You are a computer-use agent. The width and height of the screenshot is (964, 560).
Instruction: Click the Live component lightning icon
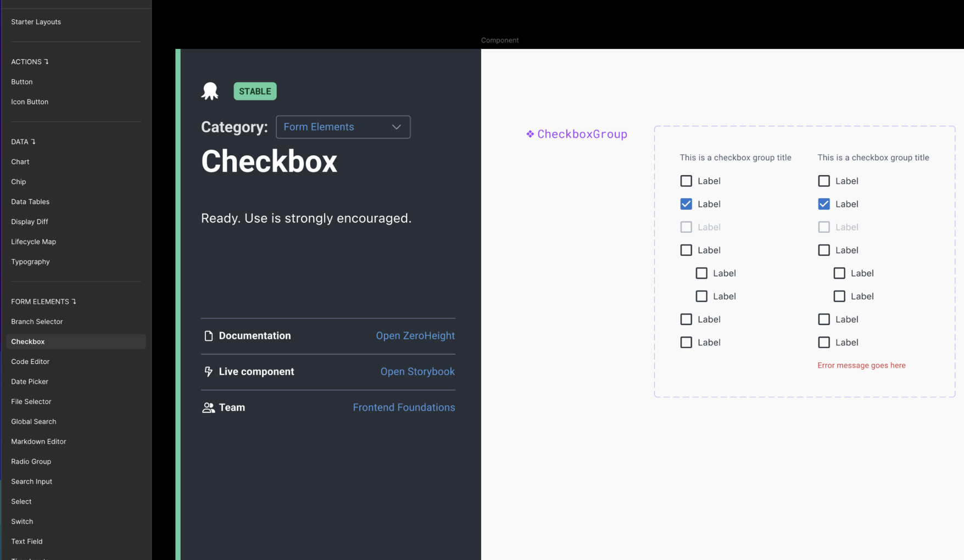208,372
